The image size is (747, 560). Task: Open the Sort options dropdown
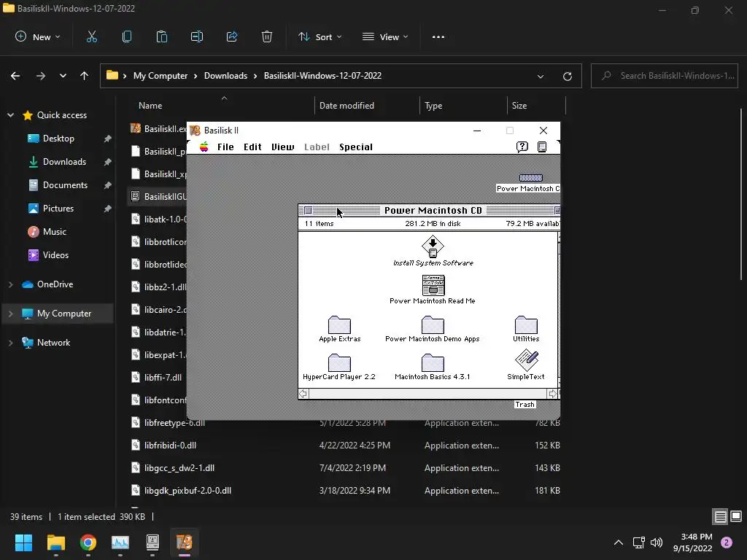click(320, 36)
